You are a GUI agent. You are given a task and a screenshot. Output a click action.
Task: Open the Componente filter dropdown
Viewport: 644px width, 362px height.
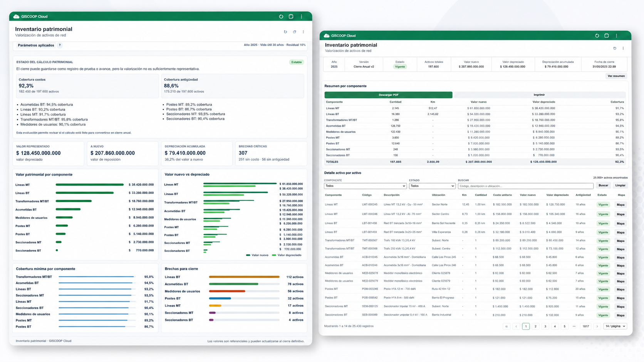(365, 186)
